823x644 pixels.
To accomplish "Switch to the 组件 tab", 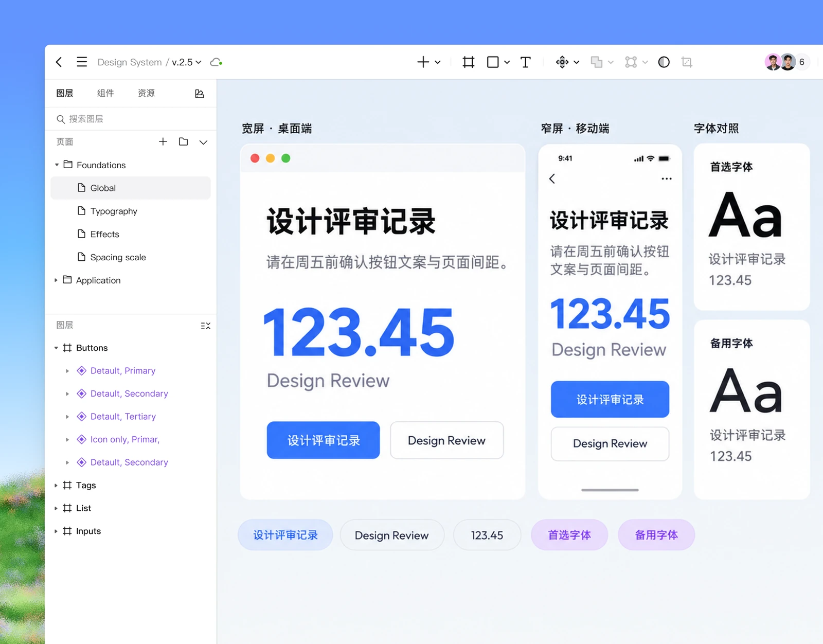I will click(x=105, y=93).
